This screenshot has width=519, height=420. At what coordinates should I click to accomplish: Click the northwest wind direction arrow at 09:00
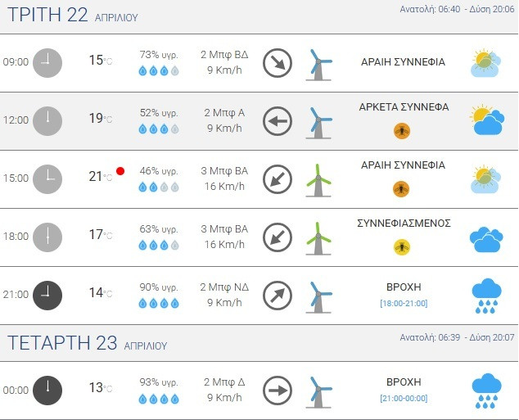[278, 62]
